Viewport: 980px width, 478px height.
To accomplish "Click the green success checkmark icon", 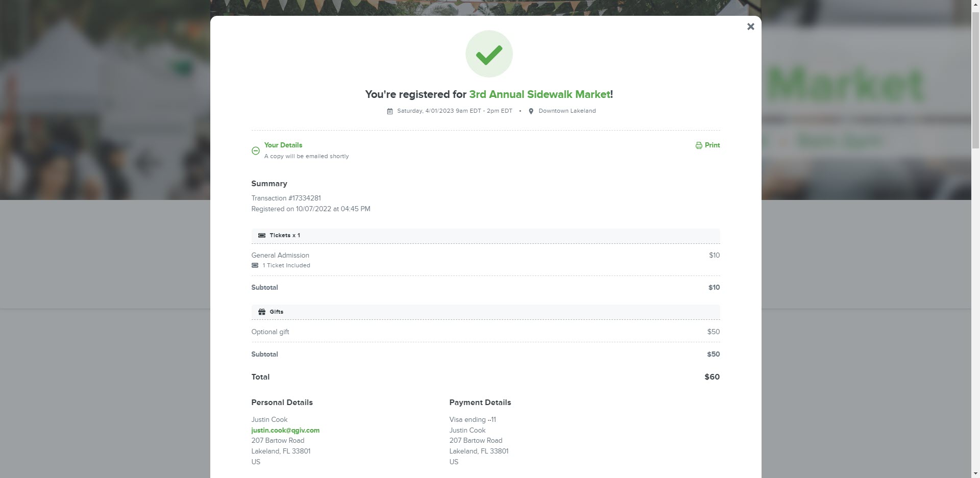I will (x=489, y=54).
